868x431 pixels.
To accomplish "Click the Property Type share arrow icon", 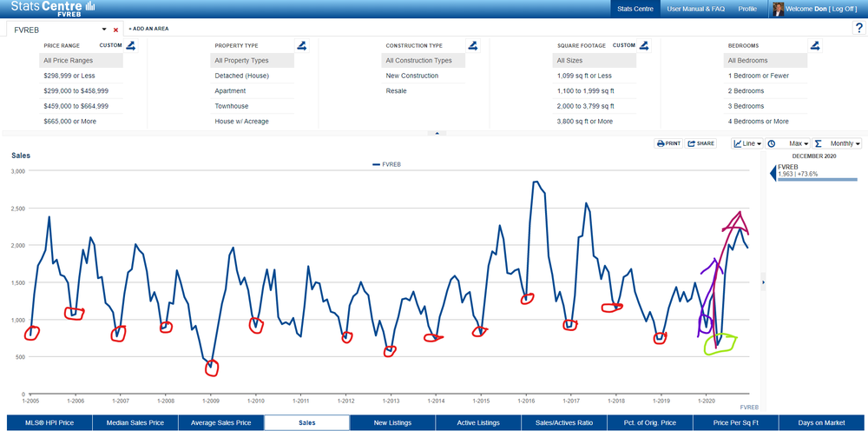I will (x=302, y=46).
